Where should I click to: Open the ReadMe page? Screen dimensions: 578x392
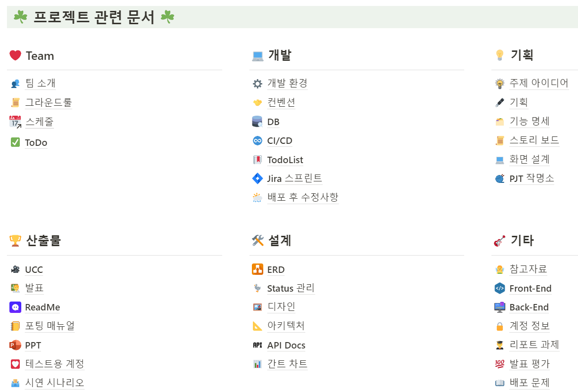42,307
